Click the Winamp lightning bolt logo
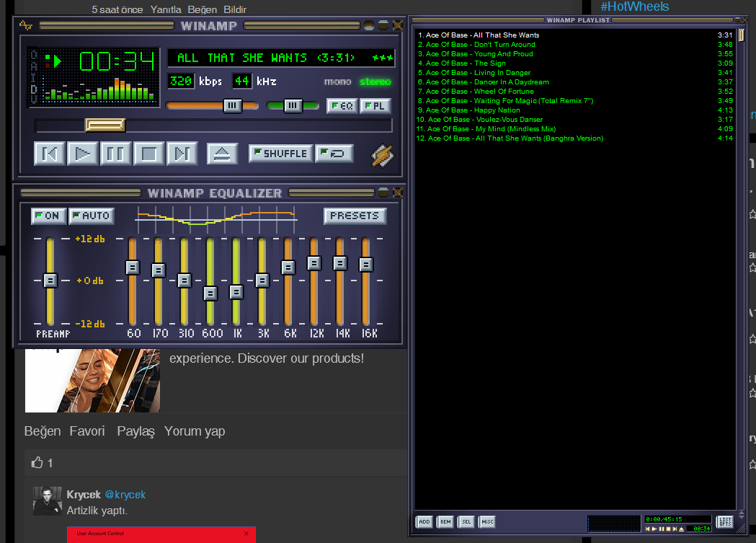This screenshot has width=756, height=543. (x=383, y=156)
